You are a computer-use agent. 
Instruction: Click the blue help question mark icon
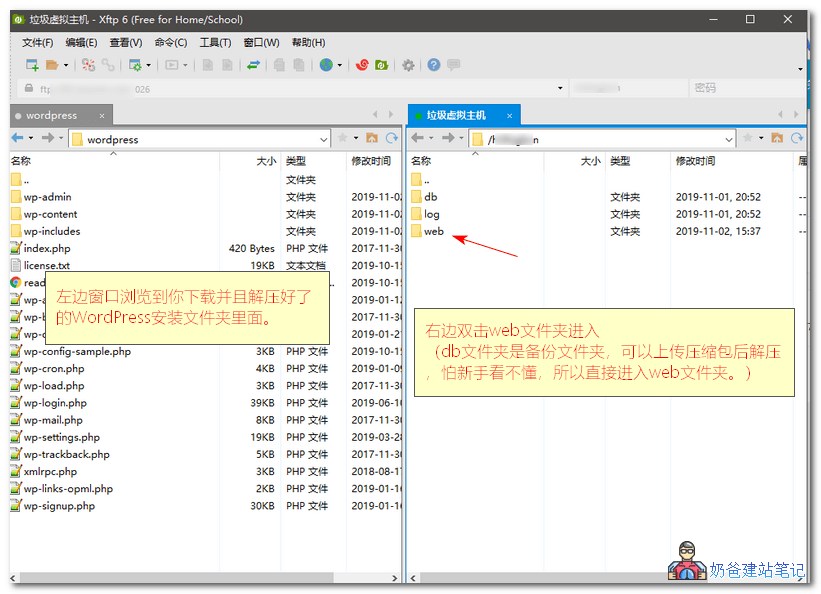(x=434, y=65)
